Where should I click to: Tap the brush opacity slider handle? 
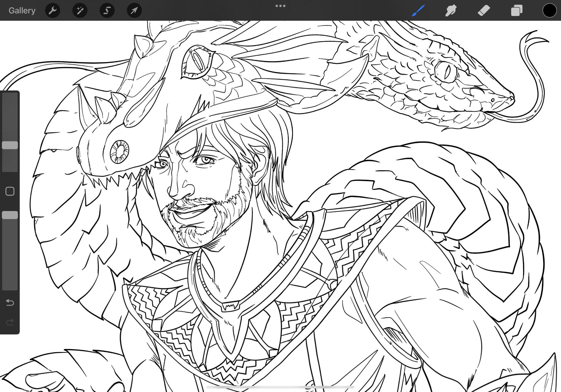[x=10, y=215]
